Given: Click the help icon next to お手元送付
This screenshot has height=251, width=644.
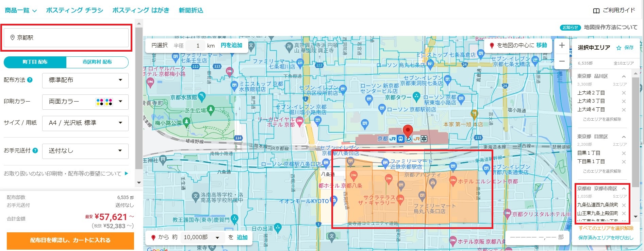Looking at the screenshot, I should [35, 150].
